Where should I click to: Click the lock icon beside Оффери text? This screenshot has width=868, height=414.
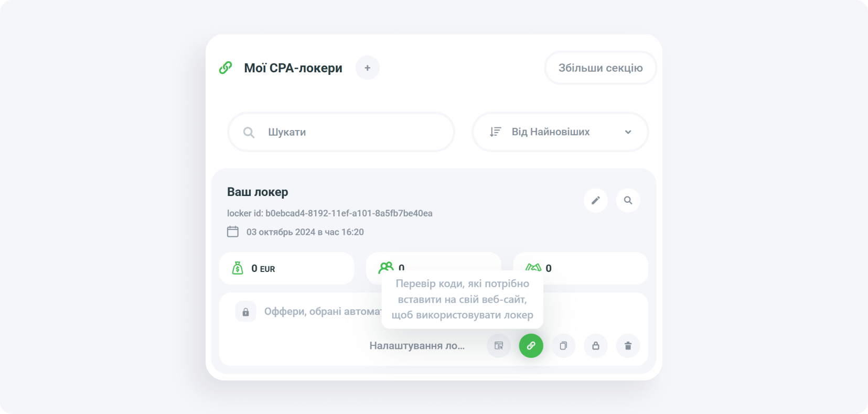click(x=245, y=312)
